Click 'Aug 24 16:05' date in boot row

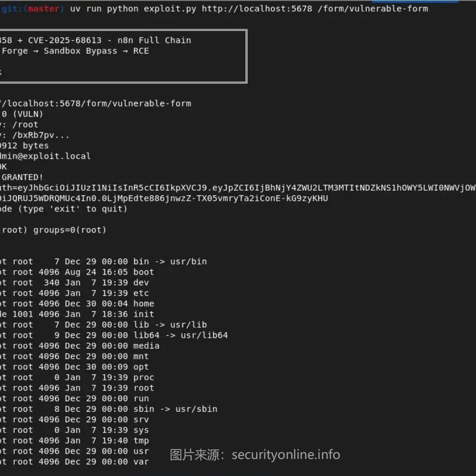[x=96, y=272]
